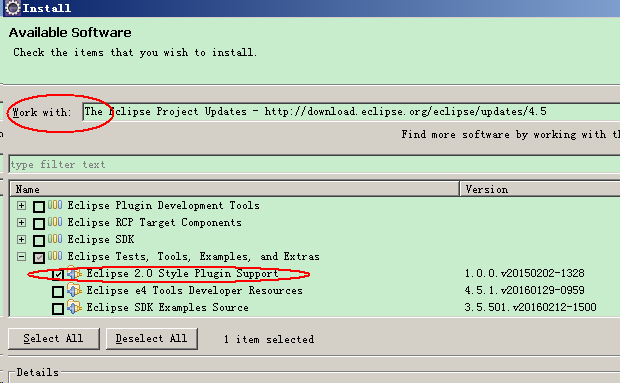The width and height of the screenshot is (620, 383).
Task: Click category icon beside Eclipse Tests, Tools, Examples
Action: pyautogui.click(x=55, y=256)
